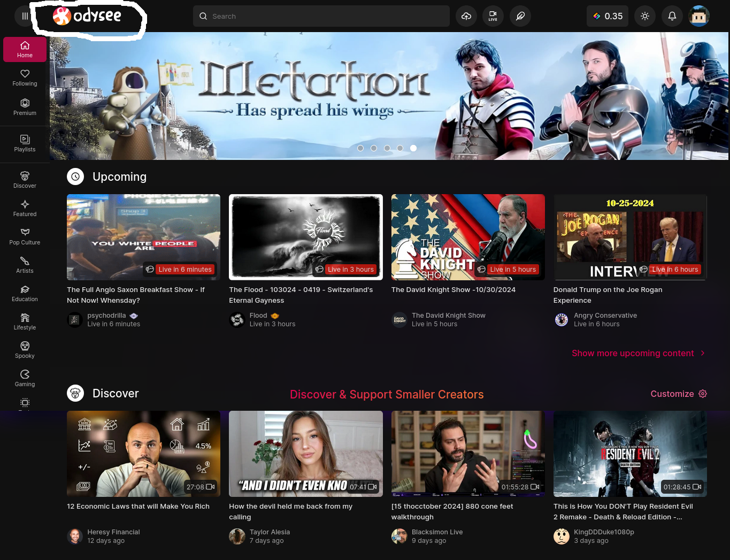Go to Lifestyle category
730x560 pixels.
point(25,321)
